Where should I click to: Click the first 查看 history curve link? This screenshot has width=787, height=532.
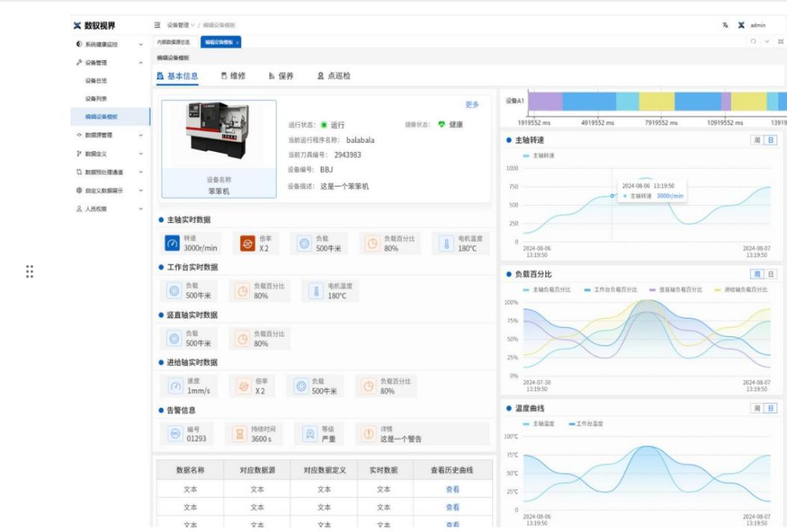pos(453,489)
